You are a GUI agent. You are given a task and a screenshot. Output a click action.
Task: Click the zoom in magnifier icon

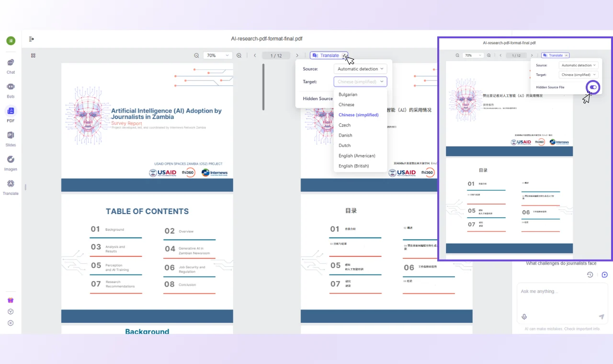click(x=239, y=56)
